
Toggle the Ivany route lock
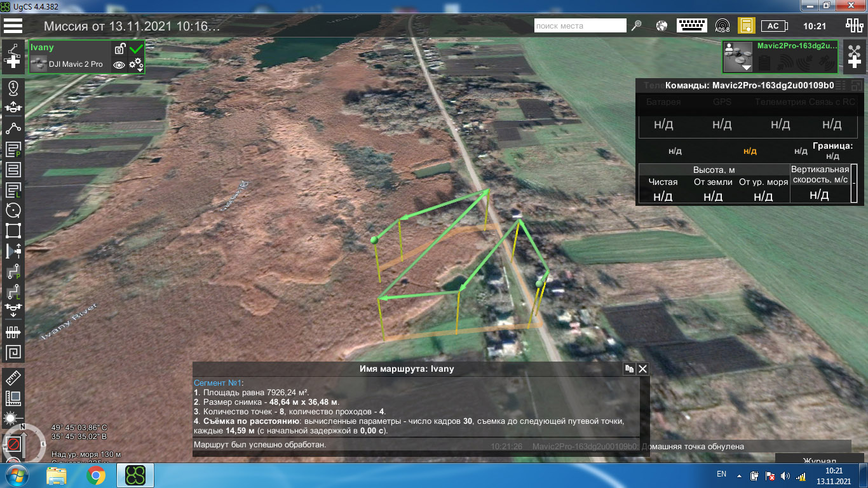[x=119, y=49]
